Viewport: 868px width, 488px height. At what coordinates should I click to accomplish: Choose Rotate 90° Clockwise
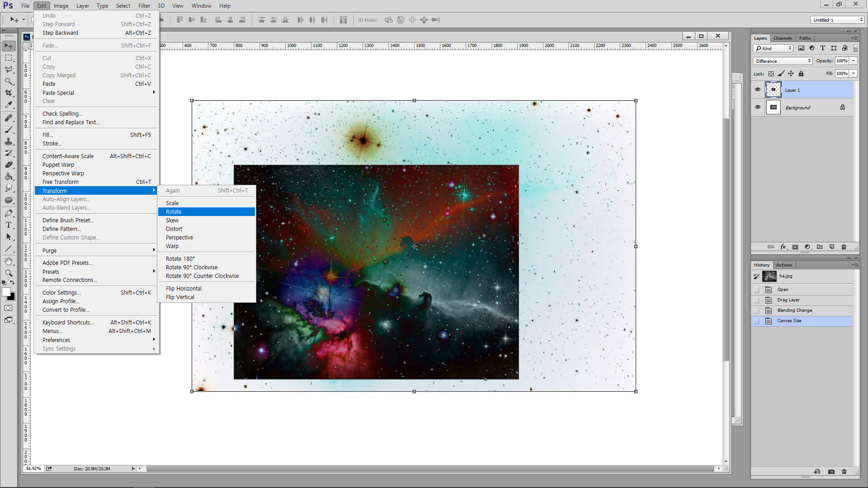click(207, 267)
